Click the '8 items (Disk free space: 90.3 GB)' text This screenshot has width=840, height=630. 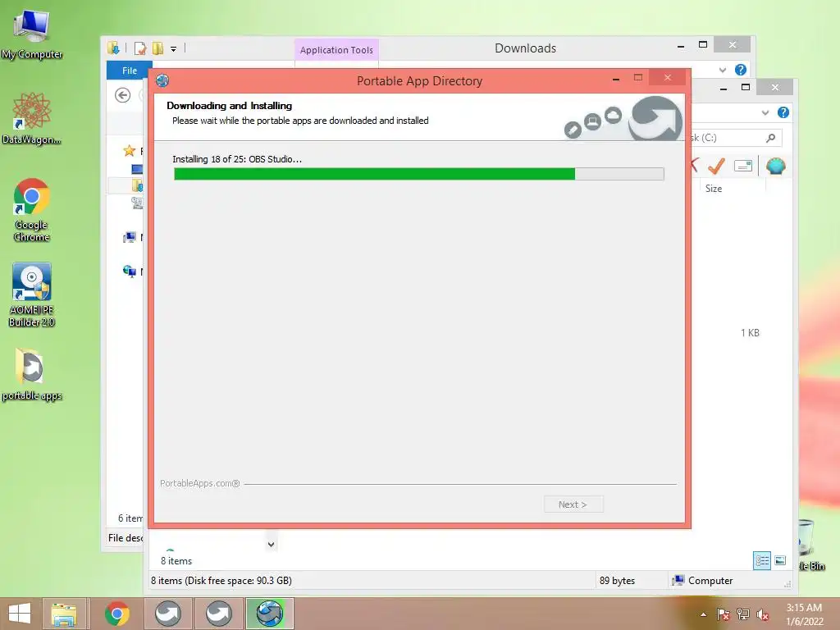(x=221, y=581)
